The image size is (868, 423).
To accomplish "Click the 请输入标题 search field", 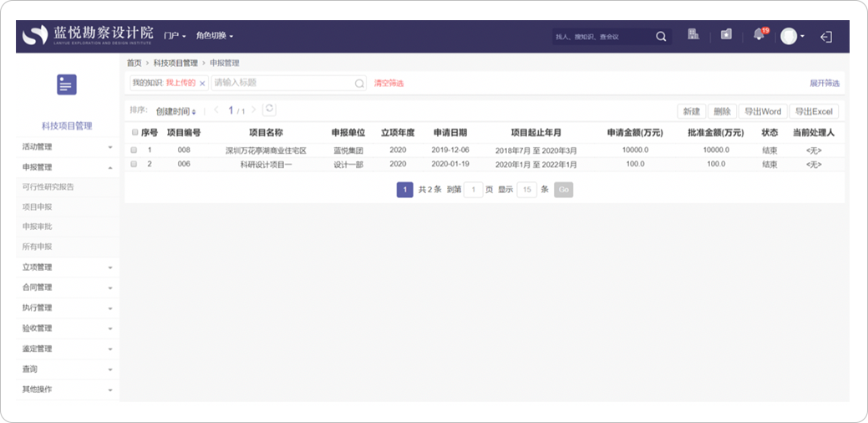I will (x=282, y=84).
